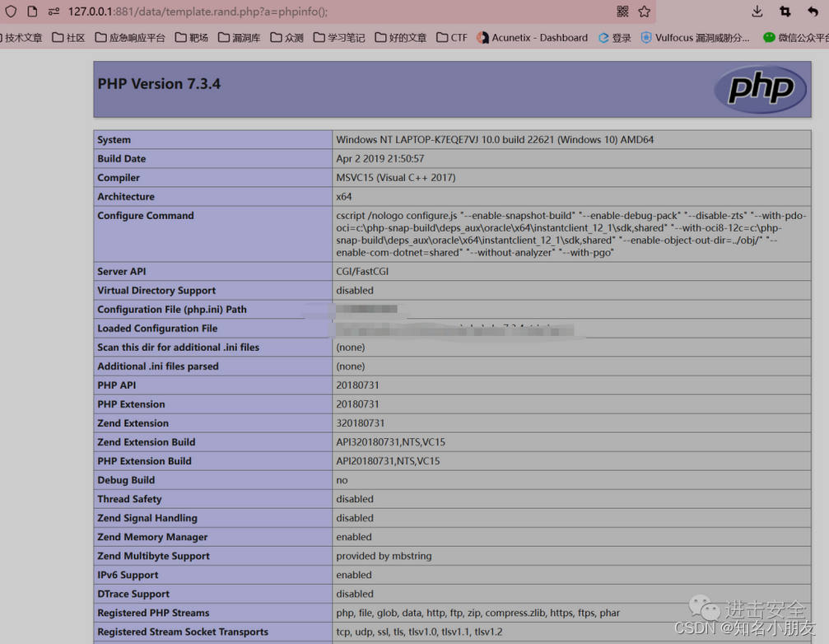Click the Zend Signal Handling label
Image resolution: width=829 pixels, height=644 pixels.
click(x=147, y=518)
